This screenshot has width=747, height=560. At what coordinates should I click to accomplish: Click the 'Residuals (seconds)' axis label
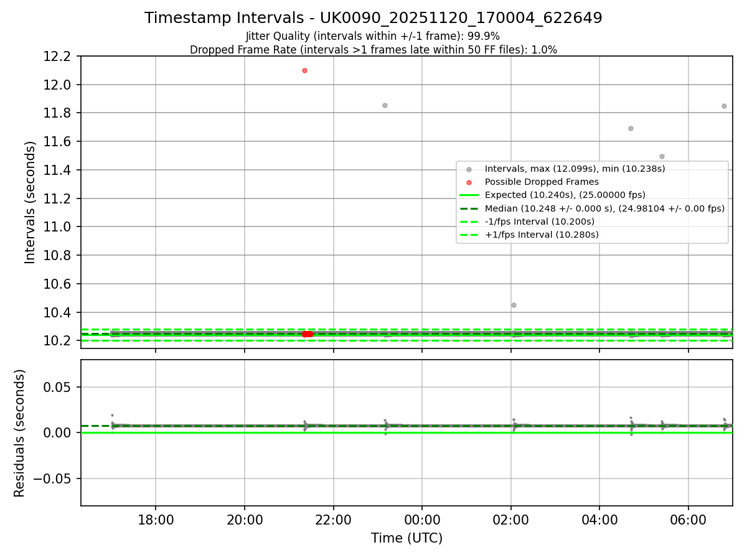(20, 433)
